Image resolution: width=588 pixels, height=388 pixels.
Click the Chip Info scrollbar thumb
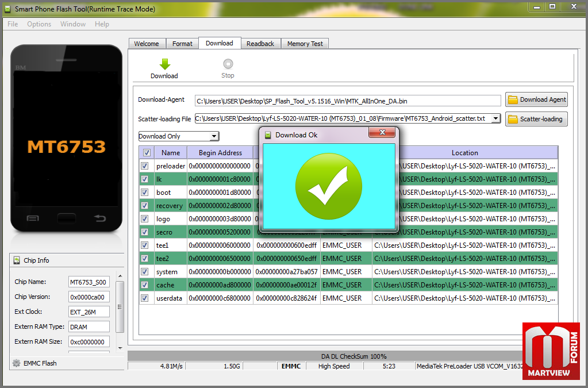coord(120,307)
